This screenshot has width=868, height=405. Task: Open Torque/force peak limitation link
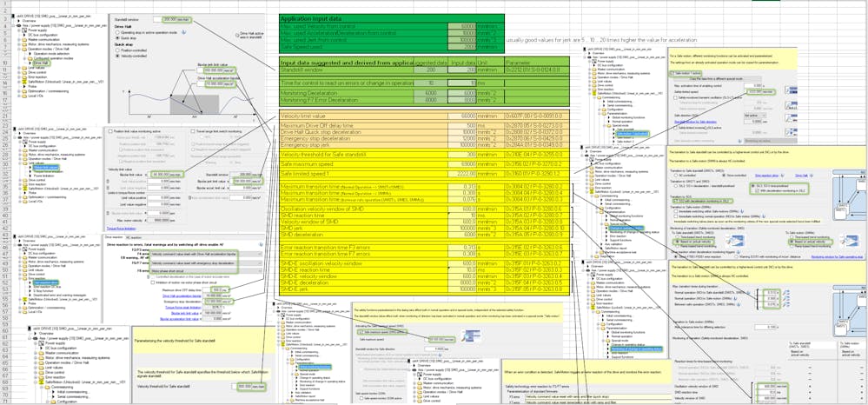pyautogui.click(x=183, y=308)
